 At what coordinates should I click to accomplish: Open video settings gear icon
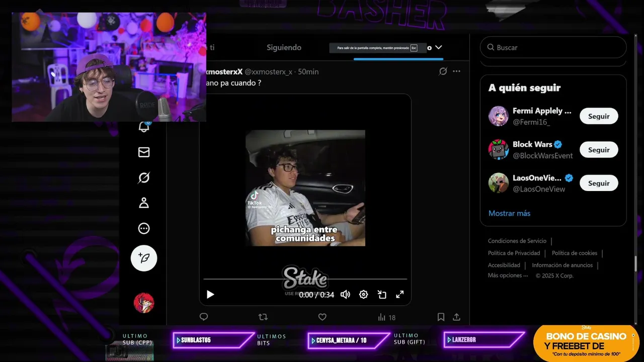[x=363, y=295]
